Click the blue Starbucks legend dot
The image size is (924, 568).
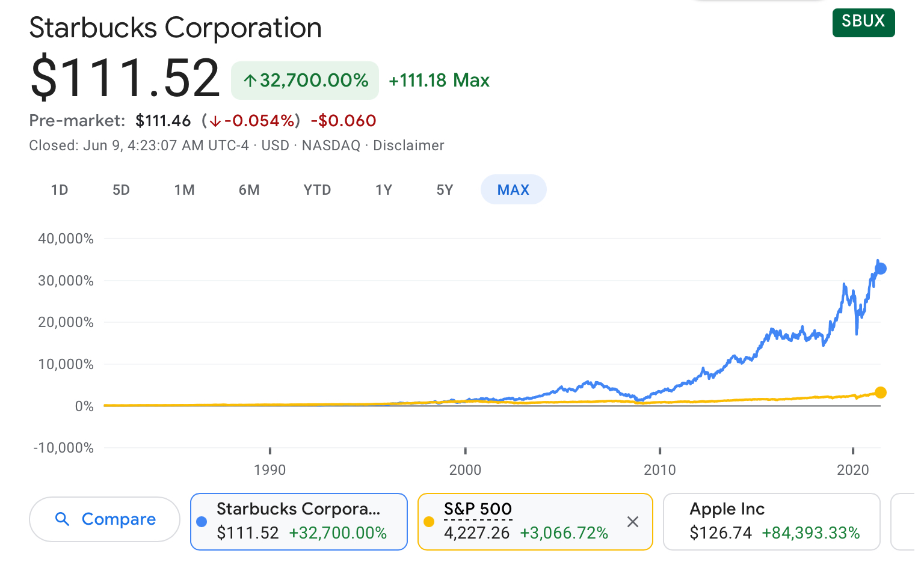(202, 522)
